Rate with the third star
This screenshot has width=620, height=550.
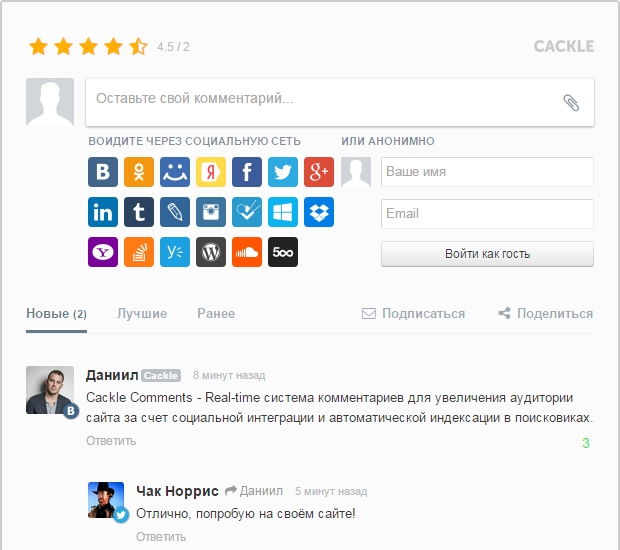[x=88, y=46]
